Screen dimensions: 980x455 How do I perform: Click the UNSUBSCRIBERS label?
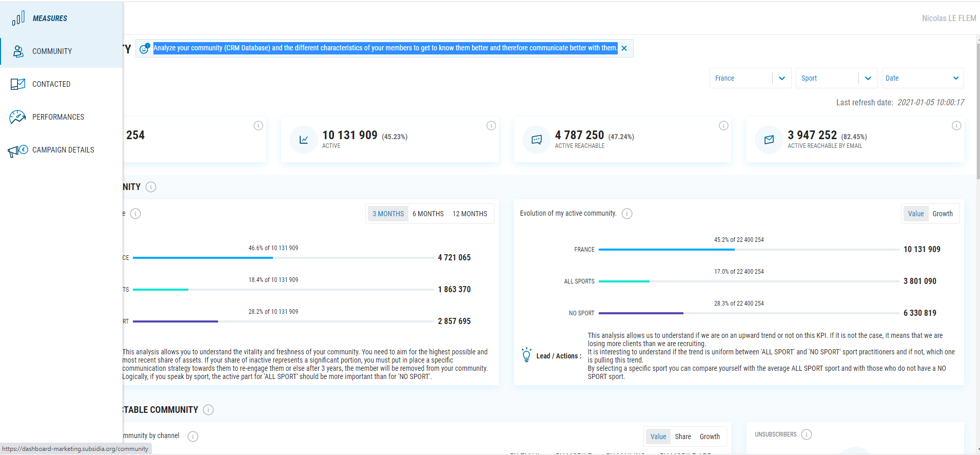(776, 434)
